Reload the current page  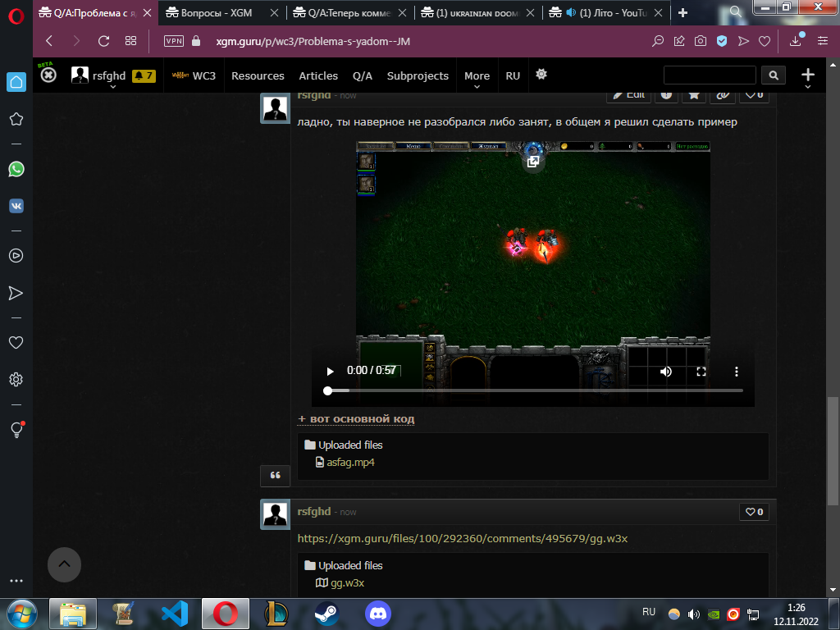103,41
